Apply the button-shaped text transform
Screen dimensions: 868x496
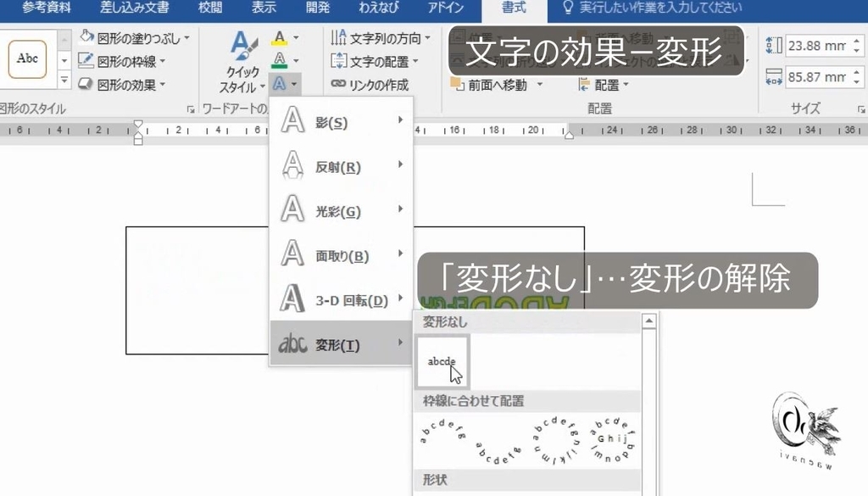click(613, 440)
